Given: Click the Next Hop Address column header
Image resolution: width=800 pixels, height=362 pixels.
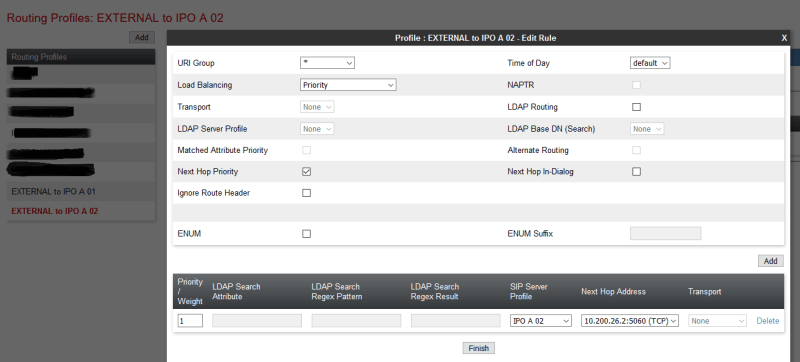Looking at the screenshot, I should [x=613, y=292].
